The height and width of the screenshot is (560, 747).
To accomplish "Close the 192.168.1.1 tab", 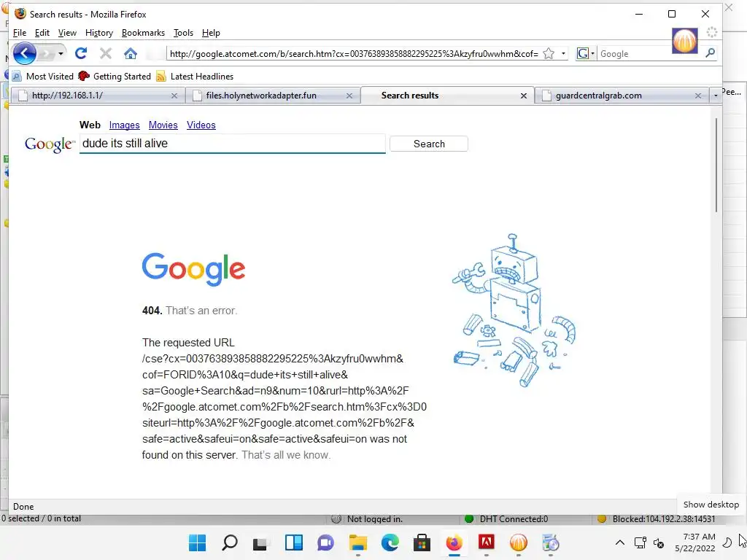I will (x=174, y=96).
